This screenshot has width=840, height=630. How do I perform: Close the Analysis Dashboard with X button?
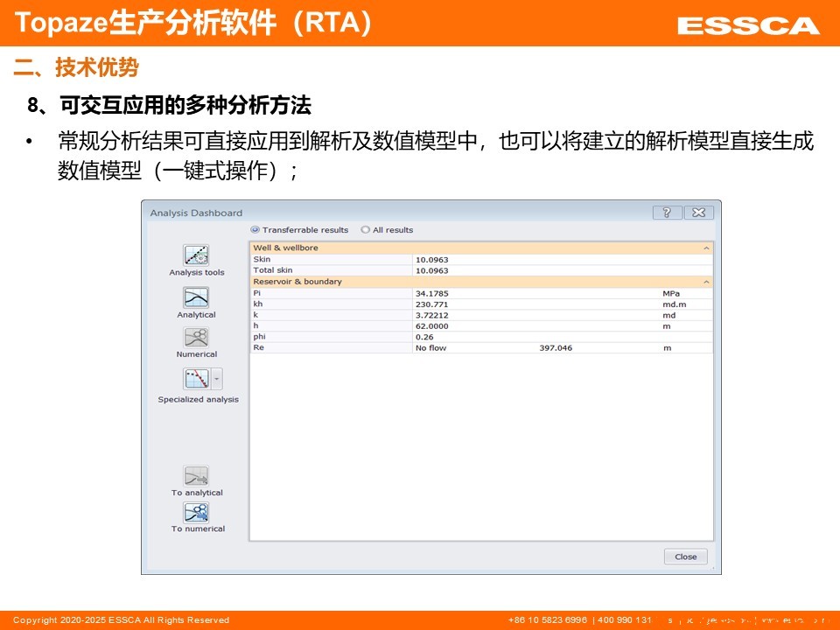tap(698, 213)
